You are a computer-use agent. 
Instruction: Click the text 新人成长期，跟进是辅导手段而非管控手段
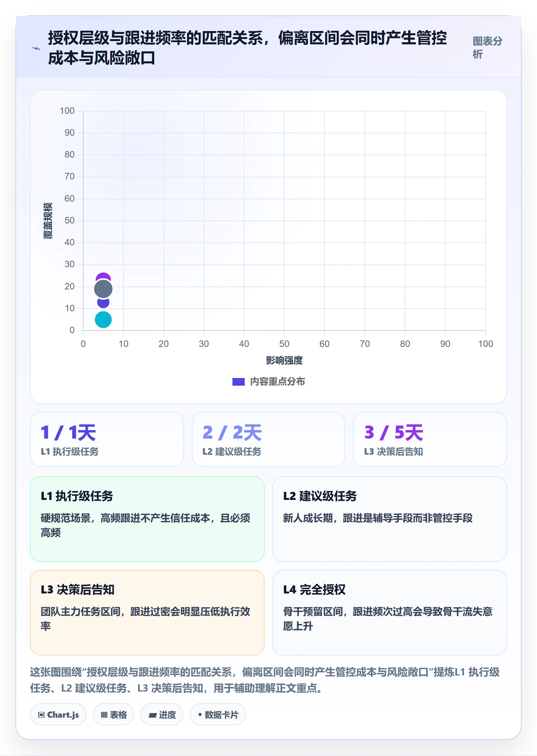(378, 518)
